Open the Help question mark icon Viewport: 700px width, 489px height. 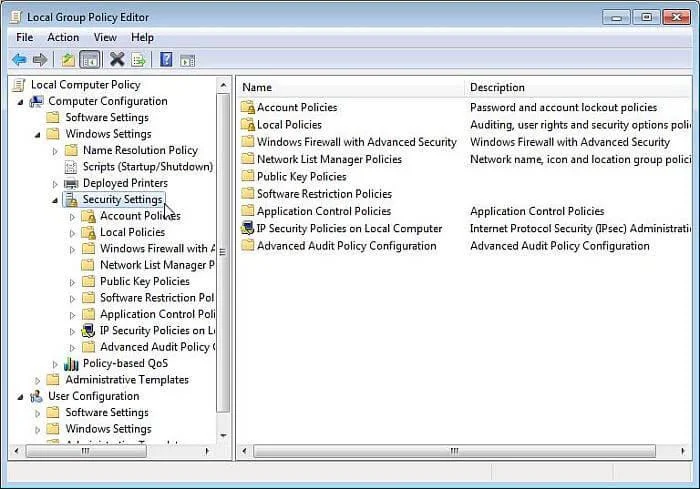[166, 59]
